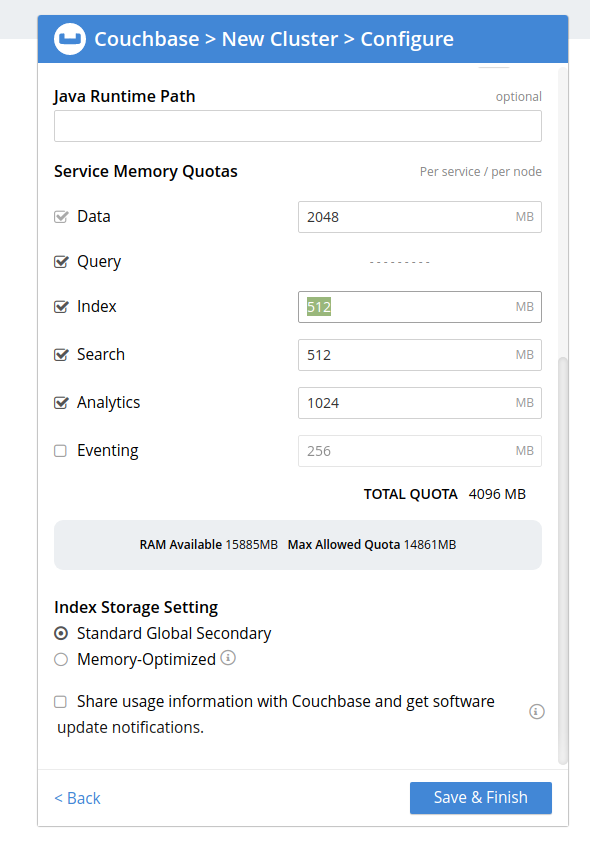Viewport: 590px width, 845px height.
Task: Disable the Search service checkbox
Action: point(61,355)
